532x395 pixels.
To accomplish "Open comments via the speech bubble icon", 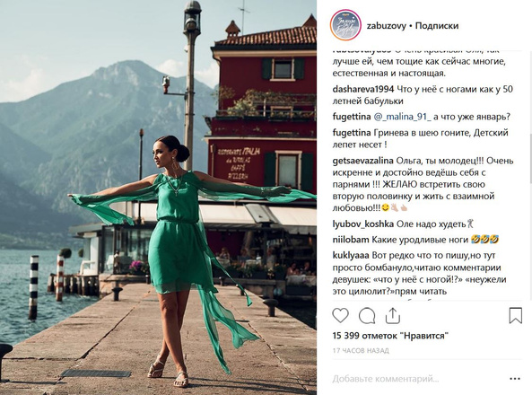I will click(367, 316).
